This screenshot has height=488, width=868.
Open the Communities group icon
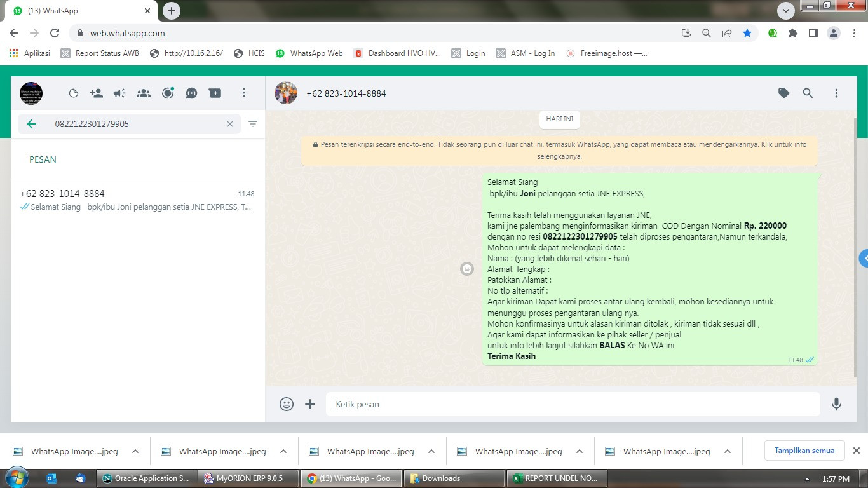tap(144, 93)
